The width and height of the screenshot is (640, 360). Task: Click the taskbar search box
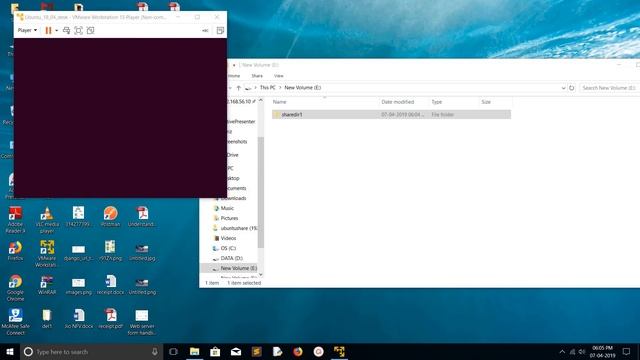91,351
